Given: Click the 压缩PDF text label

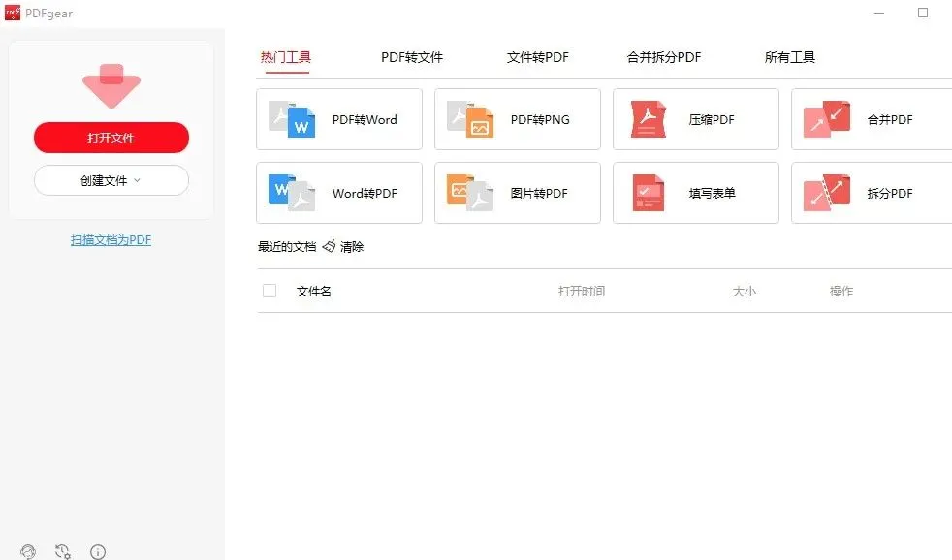Looking at the screenshot, I should 712,119.
